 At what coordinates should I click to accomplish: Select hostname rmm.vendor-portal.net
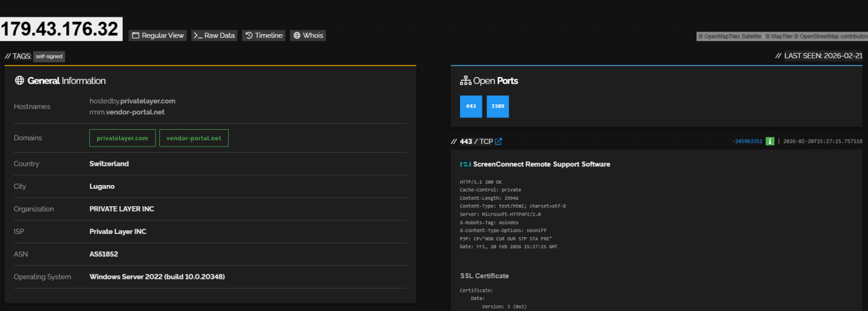[x=127, y=112]
